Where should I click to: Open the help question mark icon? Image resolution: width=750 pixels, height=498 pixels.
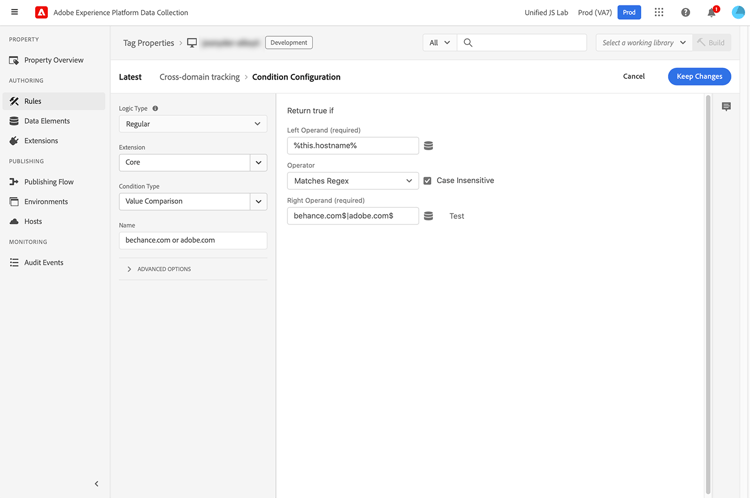coord(685,12)
